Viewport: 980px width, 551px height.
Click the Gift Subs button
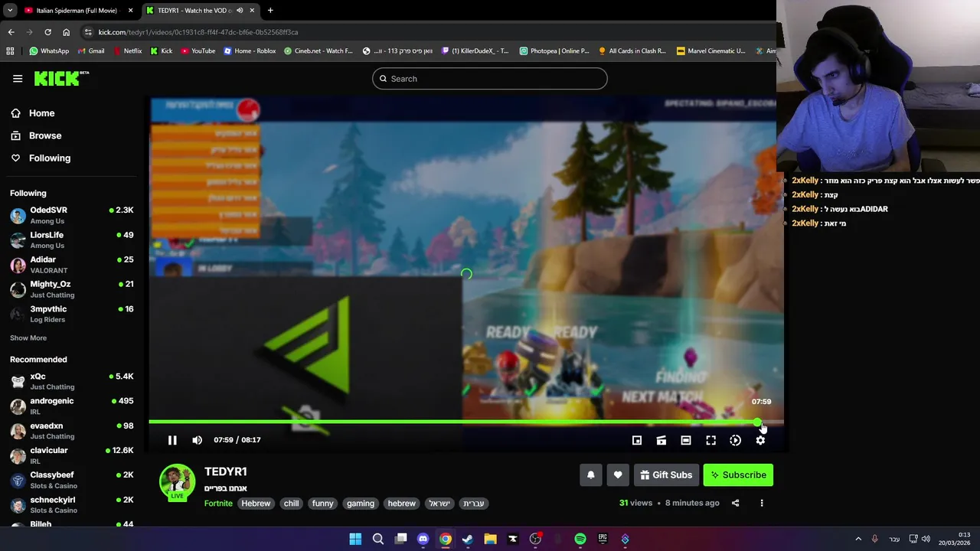pos(666,475)
